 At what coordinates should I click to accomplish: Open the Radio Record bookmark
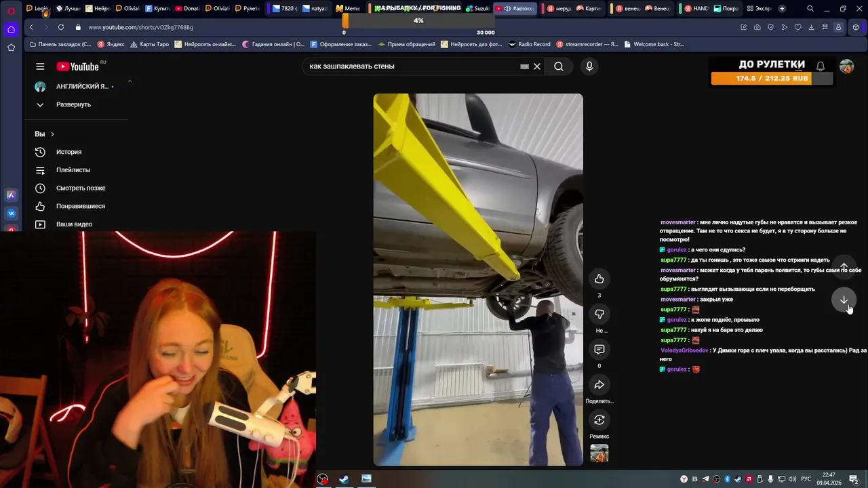point(530,44)
